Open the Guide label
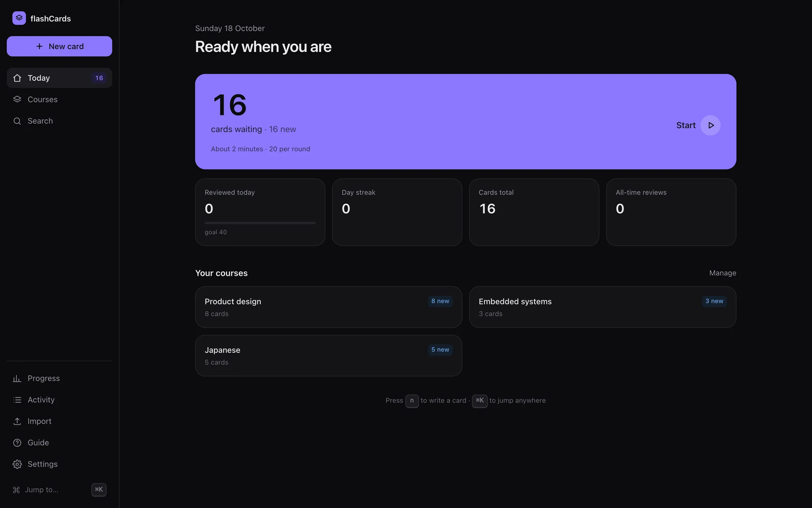This screenshot has height=508, width=812. (38, 443)
